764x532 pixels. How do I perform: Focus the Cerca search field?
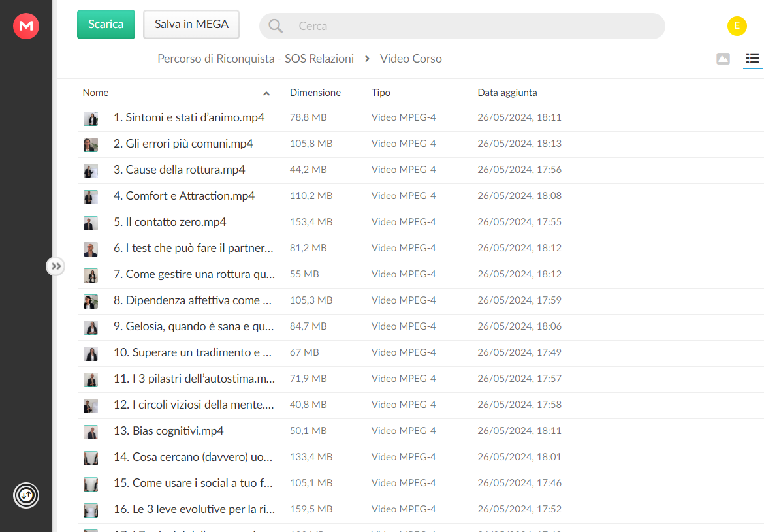[x=462, y=26]
